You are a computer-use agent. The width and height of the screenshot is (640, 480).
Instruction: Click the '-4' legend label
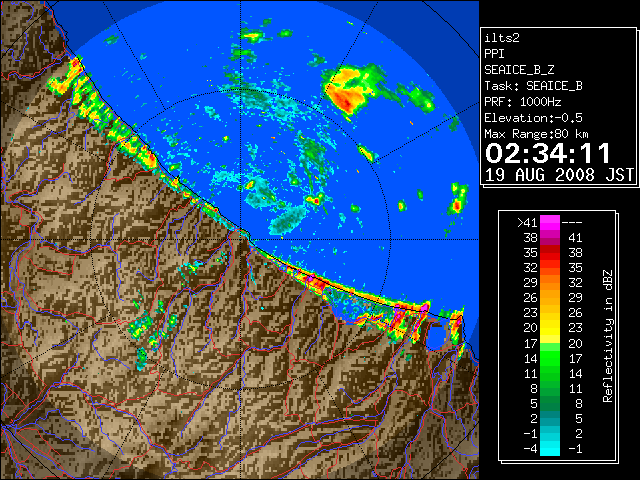pyautogui.click(x=530, y=449)
